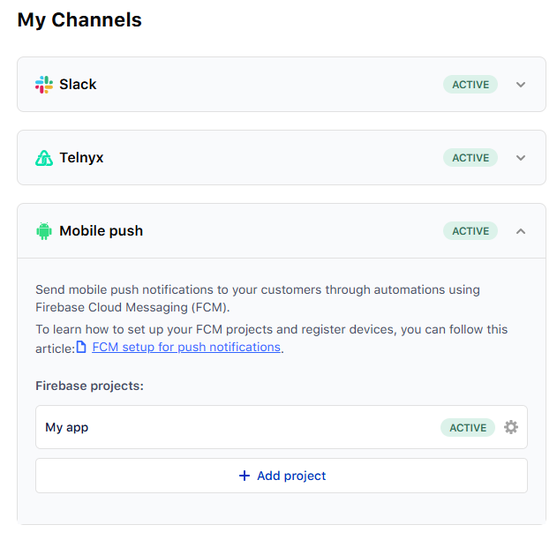Click the Mobile push ACTIVE status badge
The width and height of the screenshot is (557, 540).
[470, 231]
